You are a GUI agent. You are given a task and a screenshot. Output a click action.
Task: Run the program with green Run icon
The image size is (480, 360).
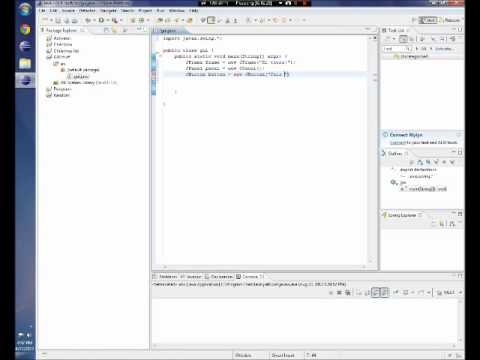[x=101, y=20]
